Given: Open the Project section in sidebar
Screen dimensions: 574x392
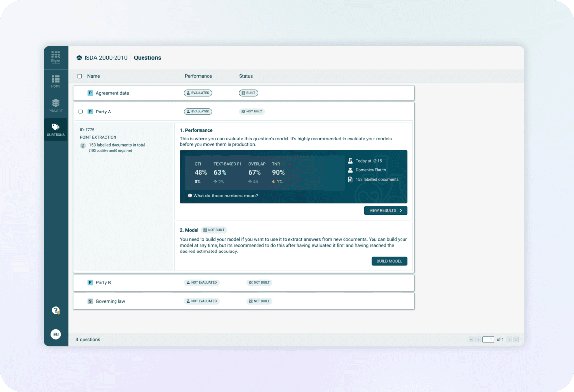Looking at the screenshot, I should [x=56, y=105].
